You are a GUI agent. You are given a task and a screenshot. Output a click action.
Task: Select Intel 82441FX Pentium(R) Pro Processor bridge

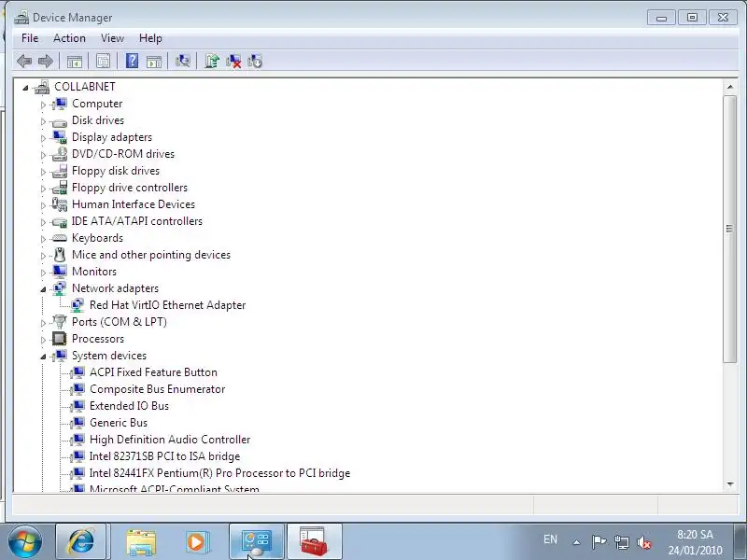point(219,473)
